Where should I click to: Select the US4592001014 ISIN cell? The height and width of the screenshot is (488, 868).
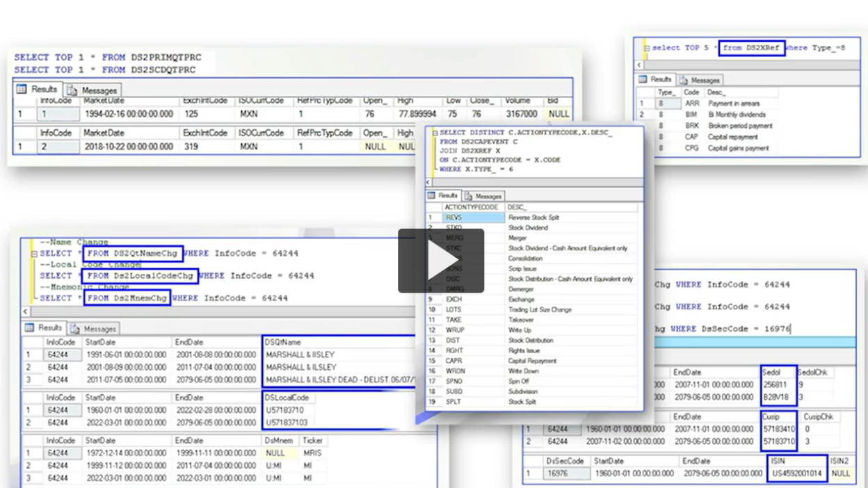tap(798, 473)
